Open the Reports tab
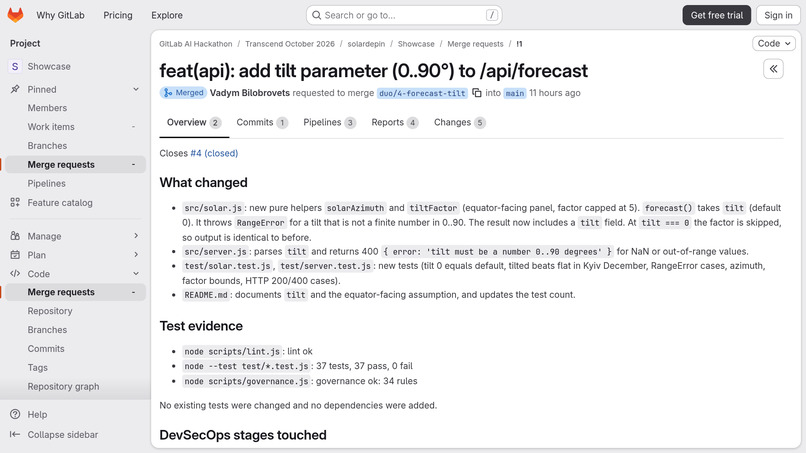Viewport: 806px width, 453px height. click(395, 122)
